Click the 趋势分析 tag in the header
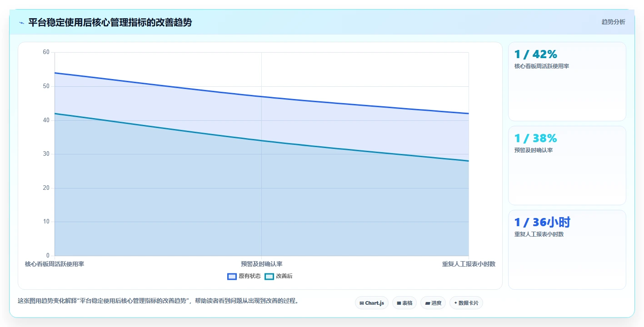 [613, 22]
